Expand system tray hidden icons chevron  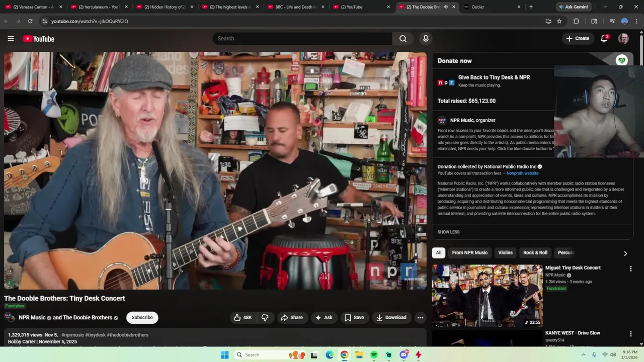(583, 355)
